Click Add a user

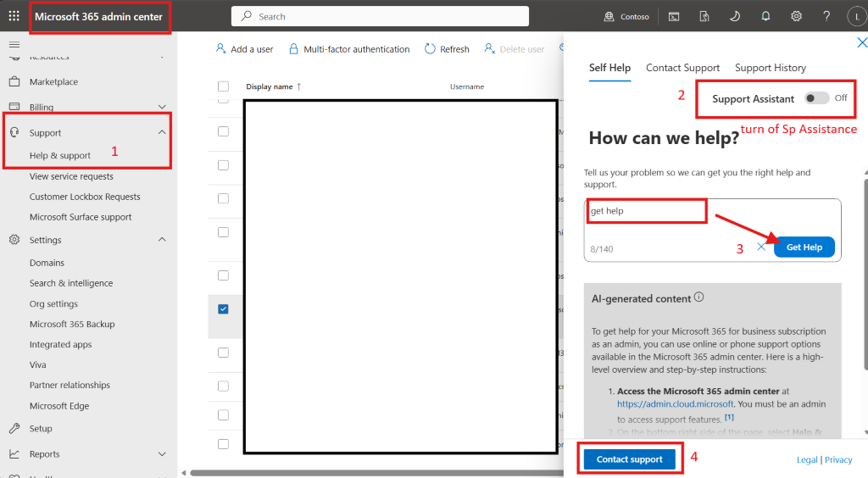click(244, 48)
